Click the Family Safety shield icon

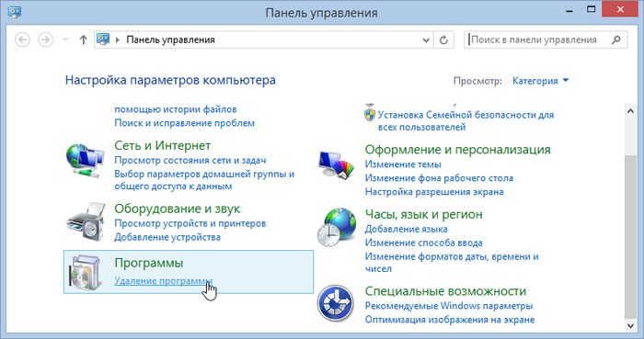point(370,114)
